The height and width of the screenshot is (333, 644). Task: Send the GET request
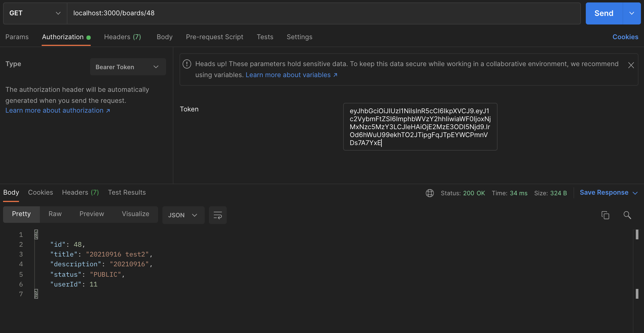point(604,13)
